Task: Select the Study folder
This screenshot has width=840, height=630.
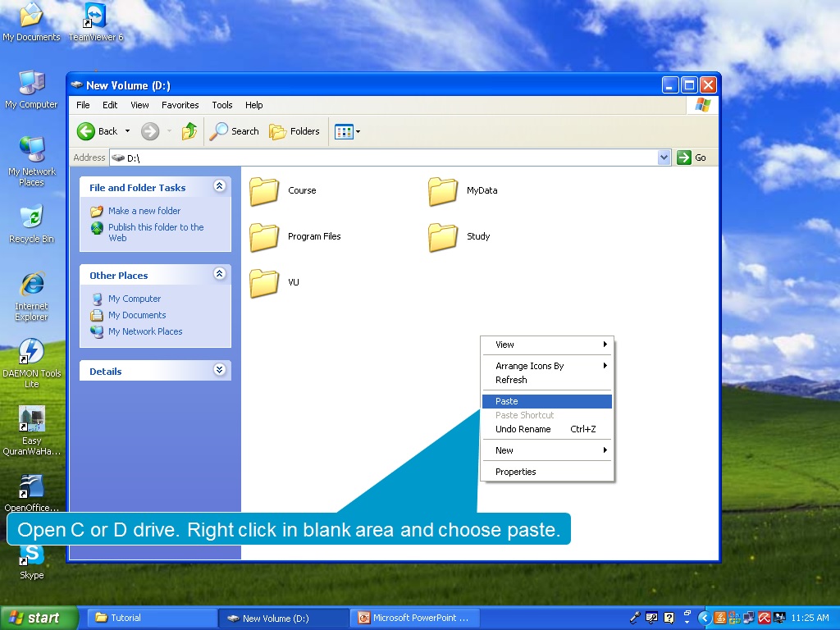Action: point(459,237)
